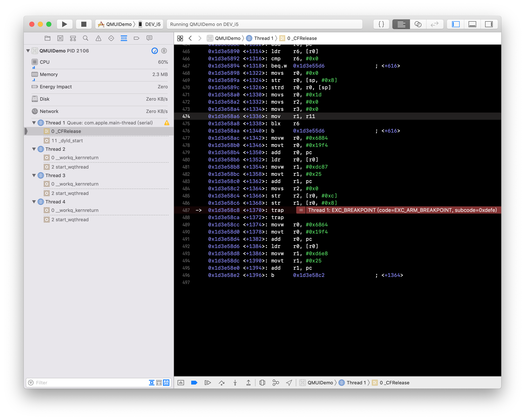525x420 pixels.
Task: Open the Source Control navigator tab
Action: click(x=60, y=38)
